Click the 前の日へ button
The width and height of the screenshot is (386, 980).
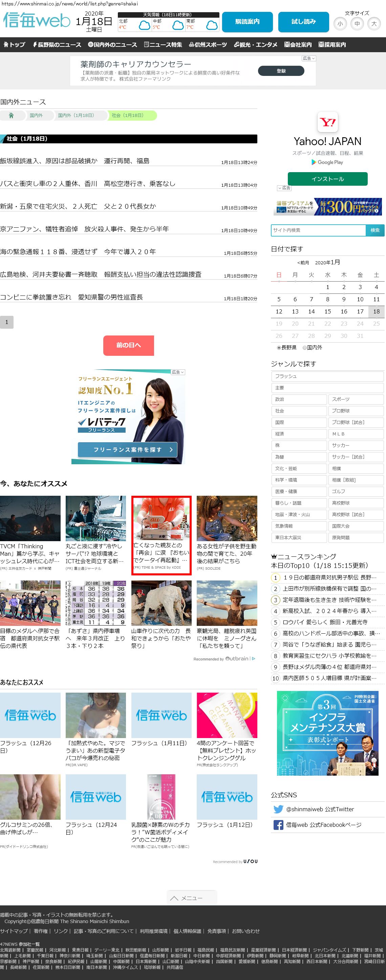129,345
